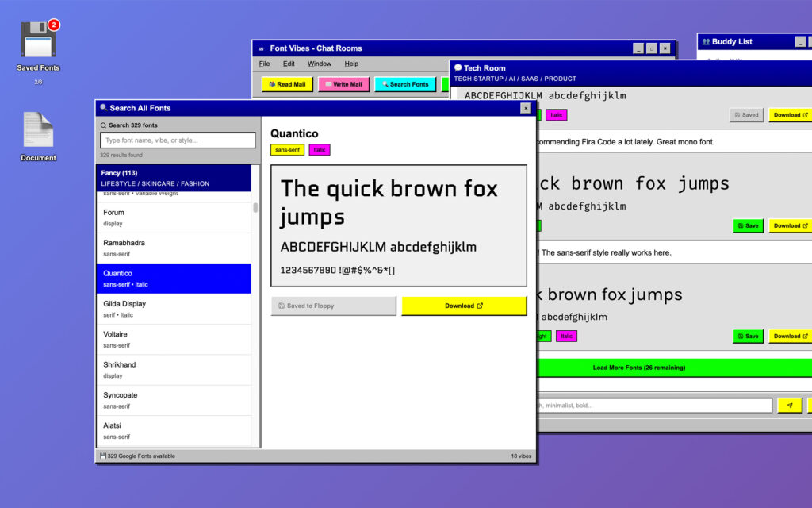Image resolution: width=812 pixels, height=508 pixels.
Task: Minimize the Buddy List window
Action: (800, 42)
